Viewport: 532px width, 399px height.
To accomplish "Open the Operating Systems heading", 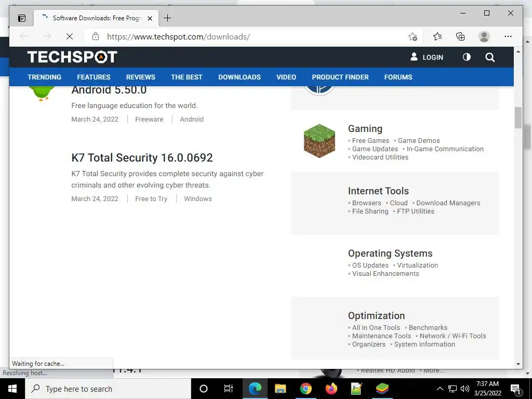I will pos(390,253).
